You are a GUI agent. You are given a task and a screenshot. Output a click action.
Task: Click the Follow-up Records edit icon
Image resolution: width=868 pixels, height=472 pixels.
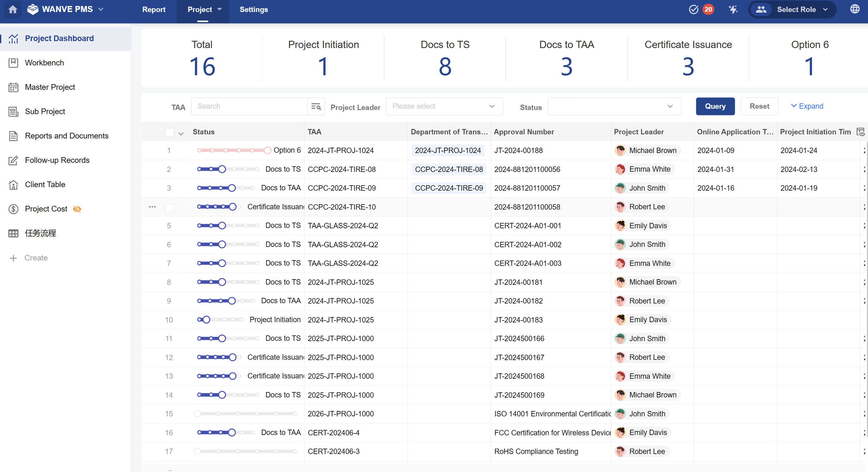coord(13,160)
